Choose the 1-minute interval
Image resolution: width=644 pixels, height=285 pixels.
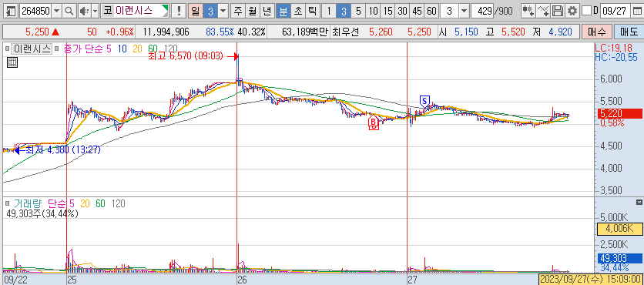click(328, 11)
